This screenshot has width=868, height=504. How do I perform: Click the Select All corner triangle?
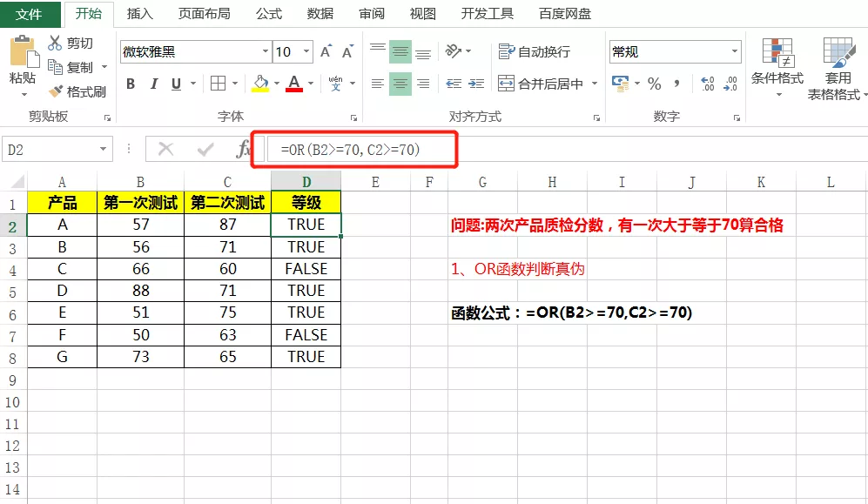click(x=17, y=182)
